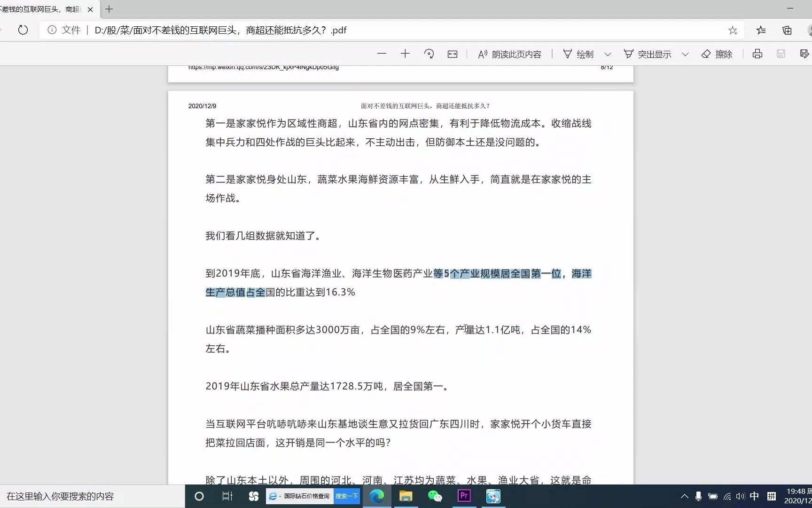Viewport: 812px width, 508px height.
Task: Open the clock and date 19:48
Action: [x=798, y=496]
